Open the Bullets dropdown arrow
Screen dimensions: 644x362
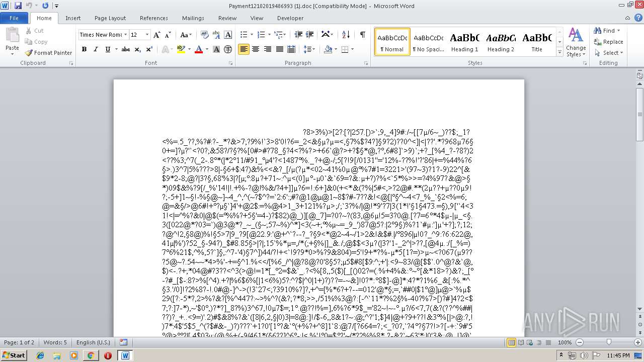[x=253, y=35]
